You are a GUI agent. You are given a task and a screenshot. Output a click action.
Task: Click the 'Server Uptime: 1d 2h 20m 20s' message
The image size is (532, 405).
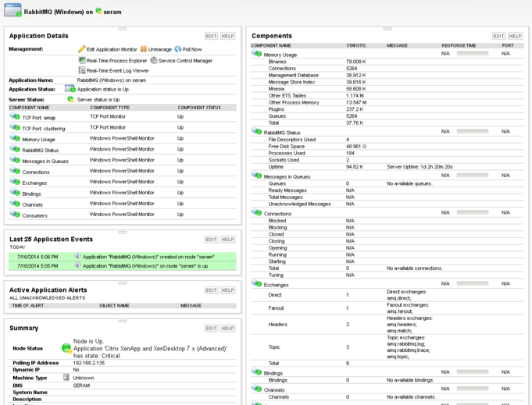(420, 167)
